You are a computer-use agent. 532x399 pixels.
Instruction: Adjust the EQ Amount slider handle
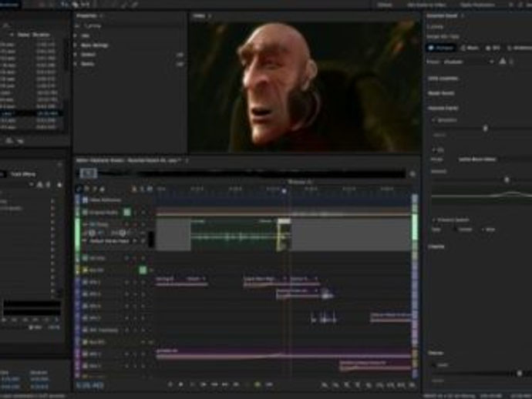click(x=507, y=179)
